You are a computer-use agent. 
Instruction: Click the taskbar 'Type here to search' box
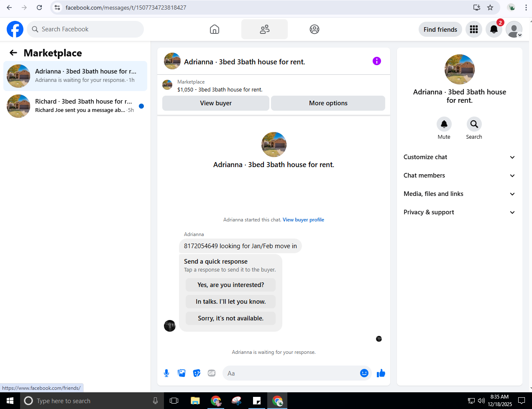pyautogui.click(x=92, y=401)
